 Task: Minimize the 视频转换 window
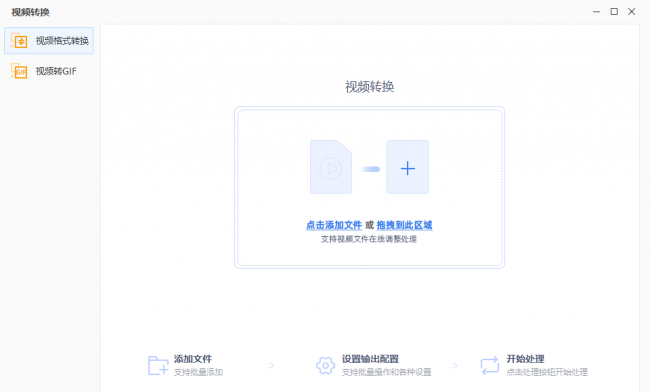coord(597,12)
